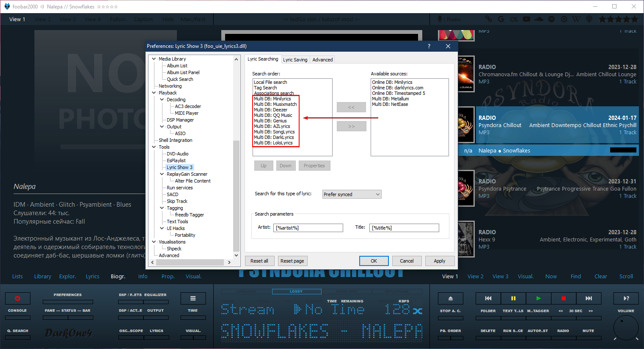Collapse the Tools tree node
The image size is (644, 349).
point(154,147)
